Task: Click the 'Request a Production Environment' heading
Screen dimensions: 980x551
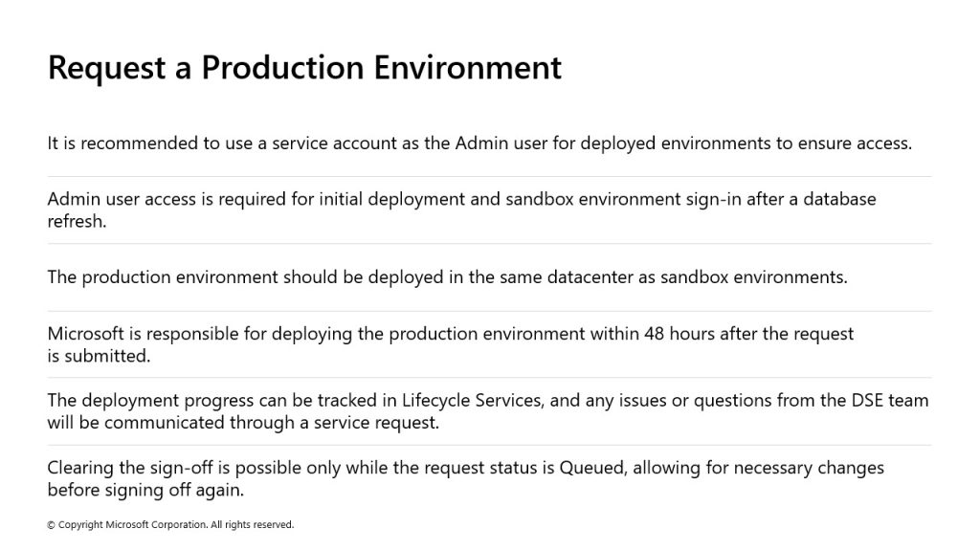Action: (x=304, y=68)
